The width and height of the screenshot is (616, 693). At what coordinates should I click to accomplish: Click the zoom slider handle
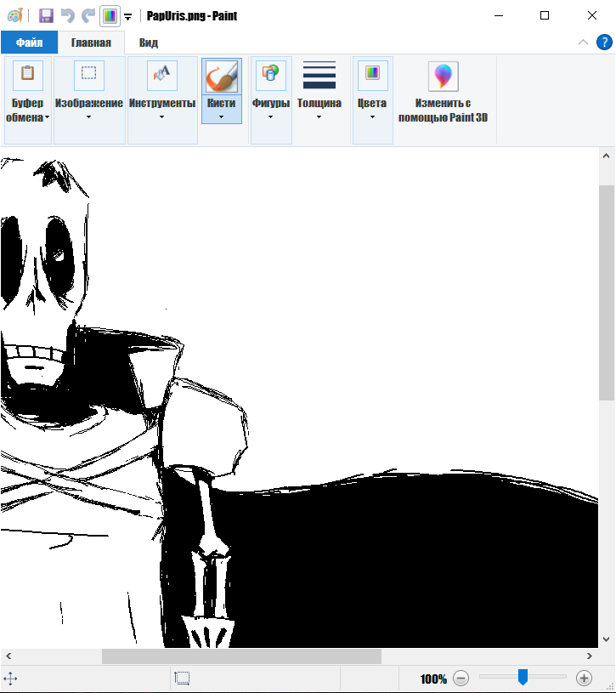tap(523, 677)
